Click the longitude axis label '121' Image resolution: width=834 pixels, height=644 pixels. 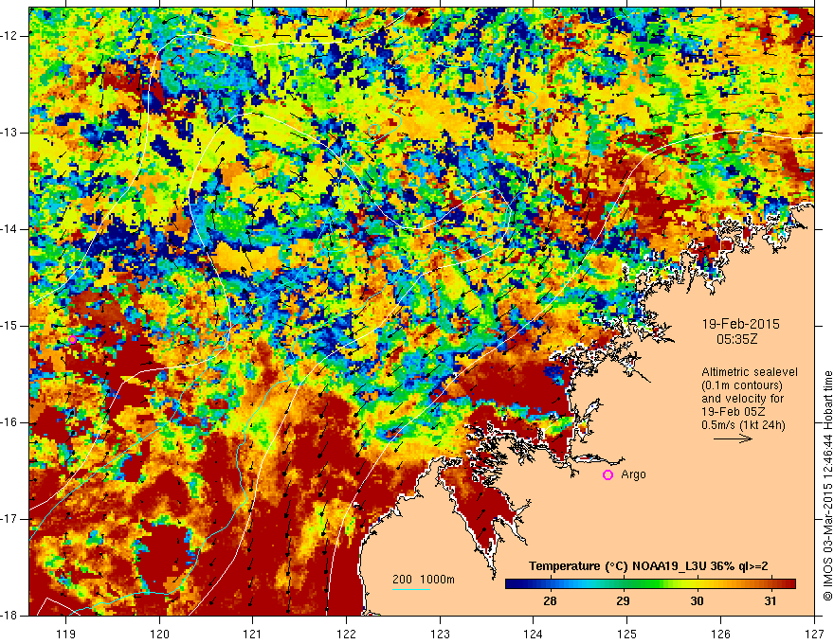pos(253,634)
